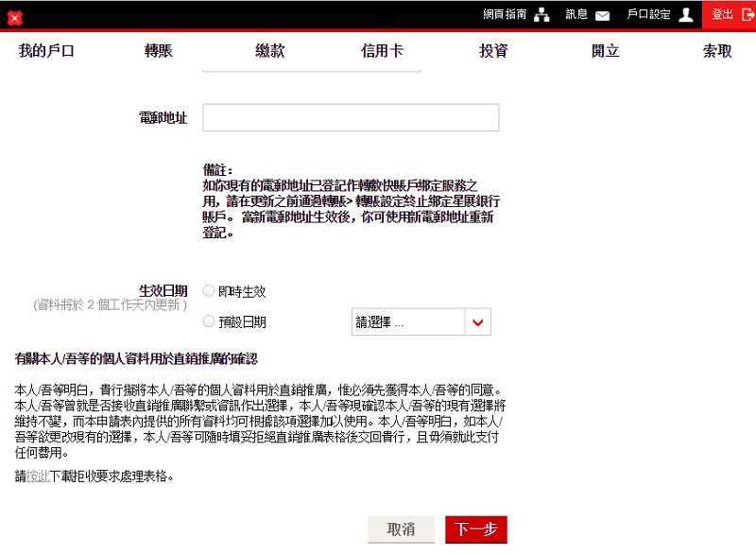This screenshot has width=756, height=555.
Task: Click the 登出 logout button
Action: pos(729,15)
